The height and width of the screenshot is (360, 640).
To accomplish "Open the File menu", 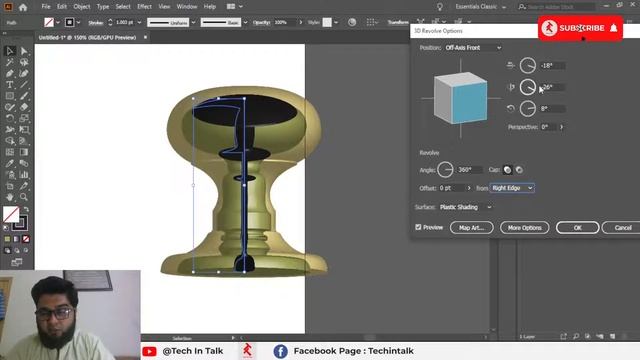I will click(x=46, y=7).
